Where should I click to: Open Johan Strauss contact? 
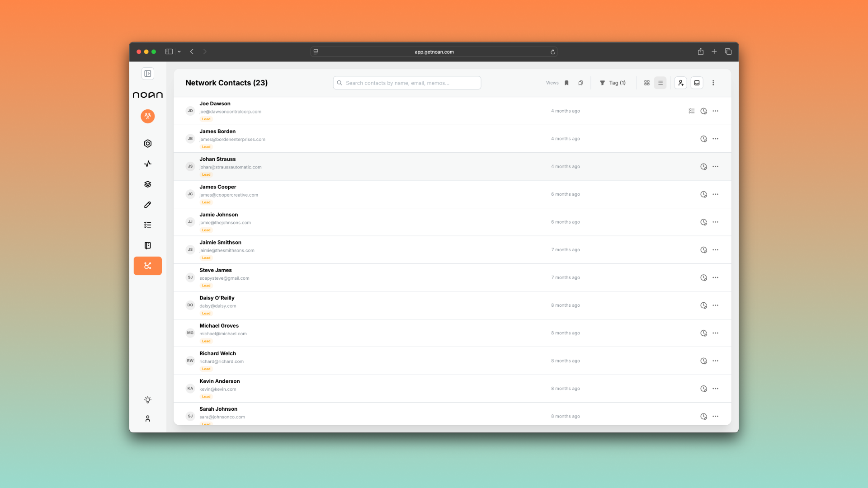pos(217,159)
